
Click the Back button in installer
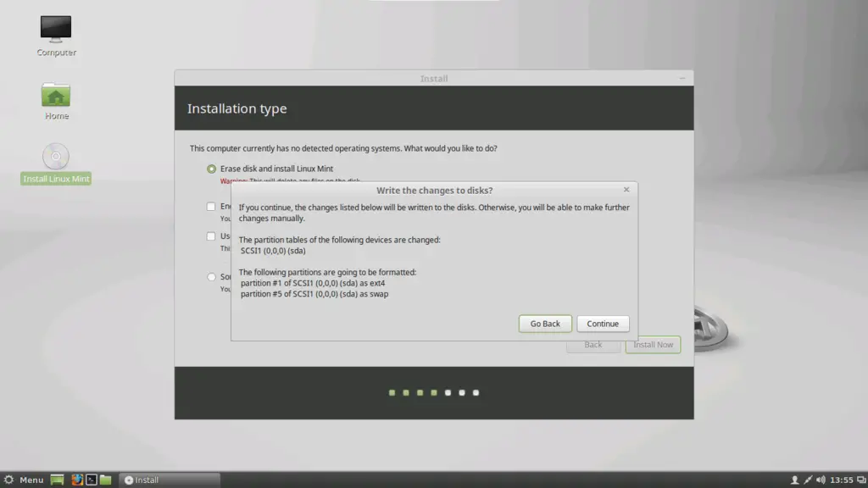[x=593, y=346]
